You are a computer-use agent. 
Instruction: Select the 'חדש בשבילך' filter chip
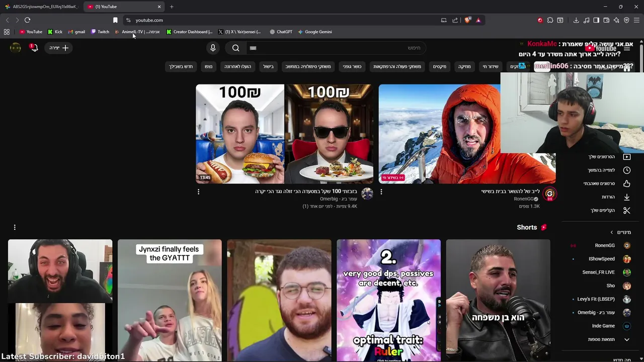point(181,66)
